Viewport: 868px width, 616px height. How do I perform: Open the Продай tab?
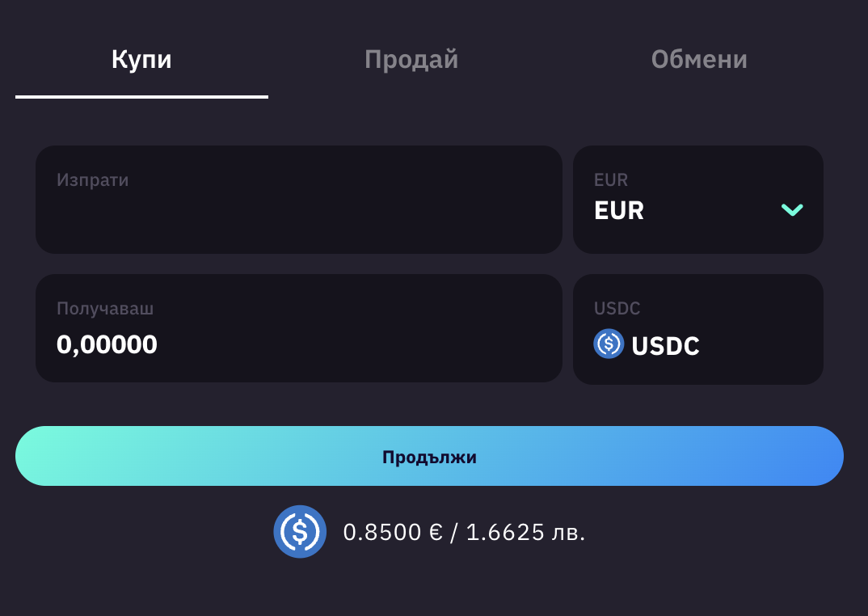(x=411, y=60)
